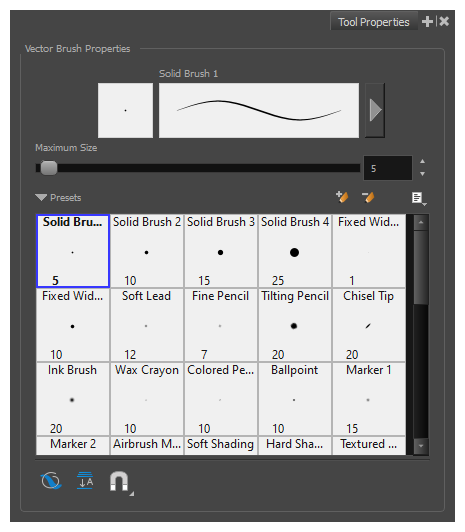This screenshot has width=465, height=532.
Task: Click the plus add-view icon
Action: [427, 21]
